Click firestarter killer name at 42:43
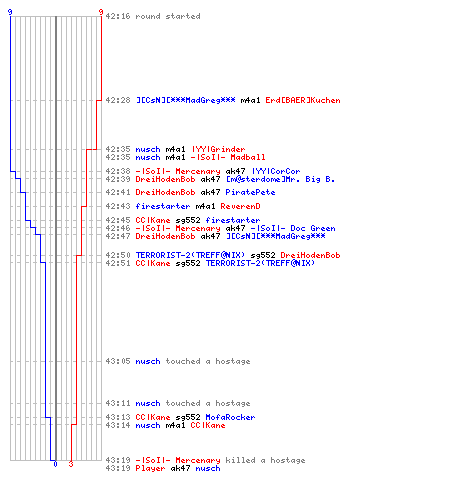The height and width of the screenshot is (500, 450). pyautogui.click(x=163, y=206)
